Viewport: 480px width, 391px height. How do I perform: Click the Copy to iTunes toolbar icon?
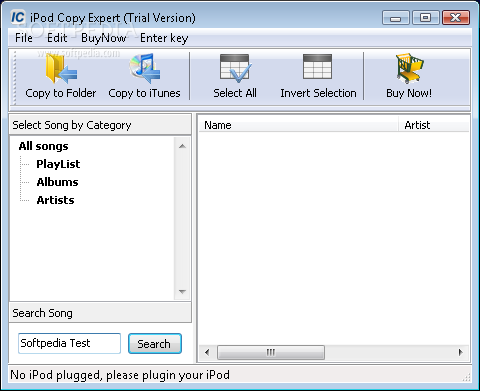tap(145, 69)
